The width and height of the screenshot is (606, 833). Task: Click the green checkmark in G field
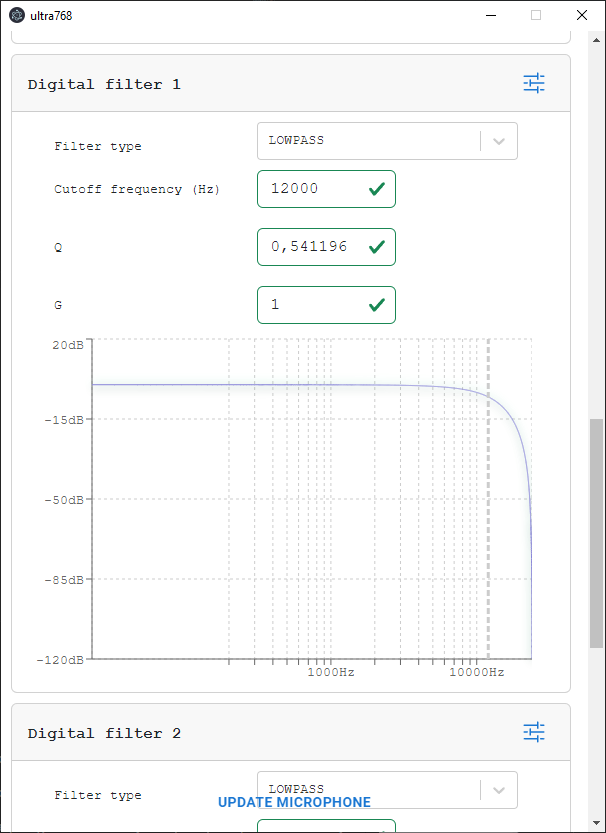click(377, 304)
